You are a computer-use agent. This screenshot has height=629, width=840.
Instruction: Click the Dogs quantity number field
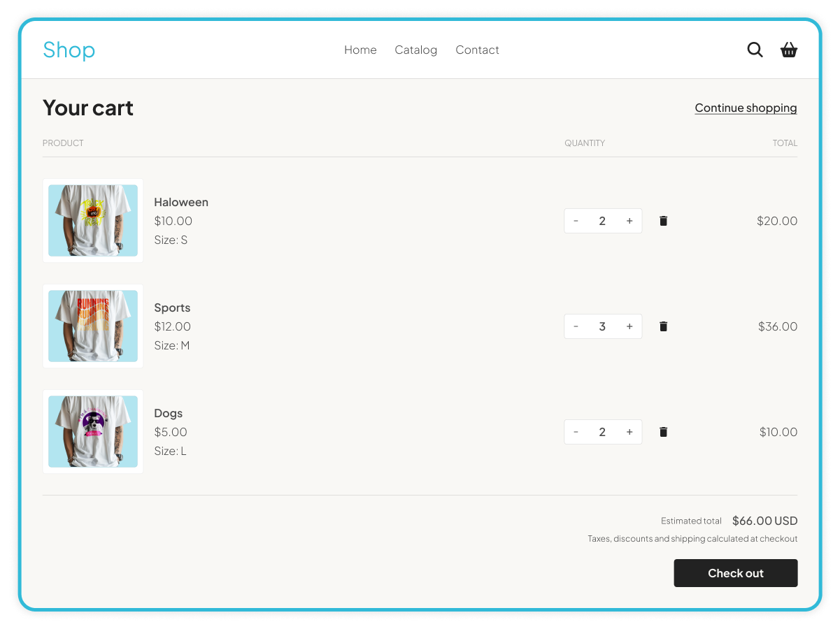click(602, 432)
